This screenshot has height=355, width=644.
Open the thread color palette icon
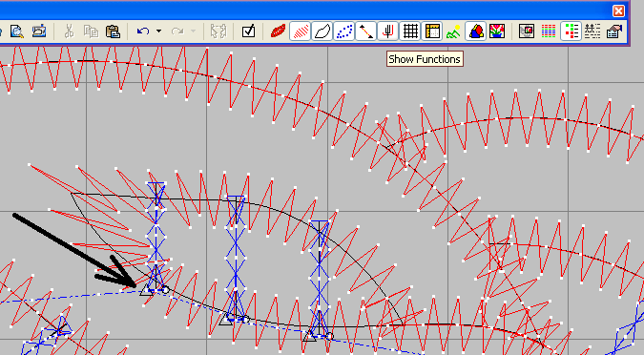tap(549, 31)
